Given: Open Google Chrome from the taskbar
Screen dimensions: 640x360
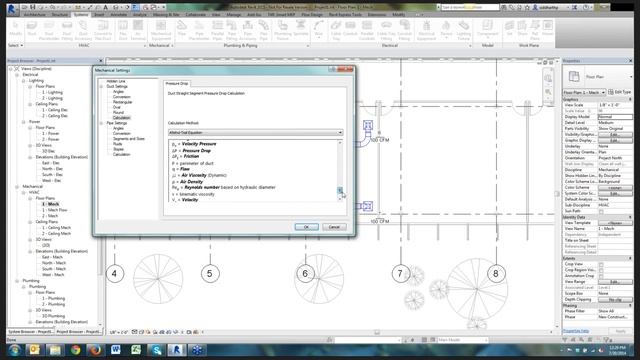Looking at the screenshot, I should (x=75, y=350).
